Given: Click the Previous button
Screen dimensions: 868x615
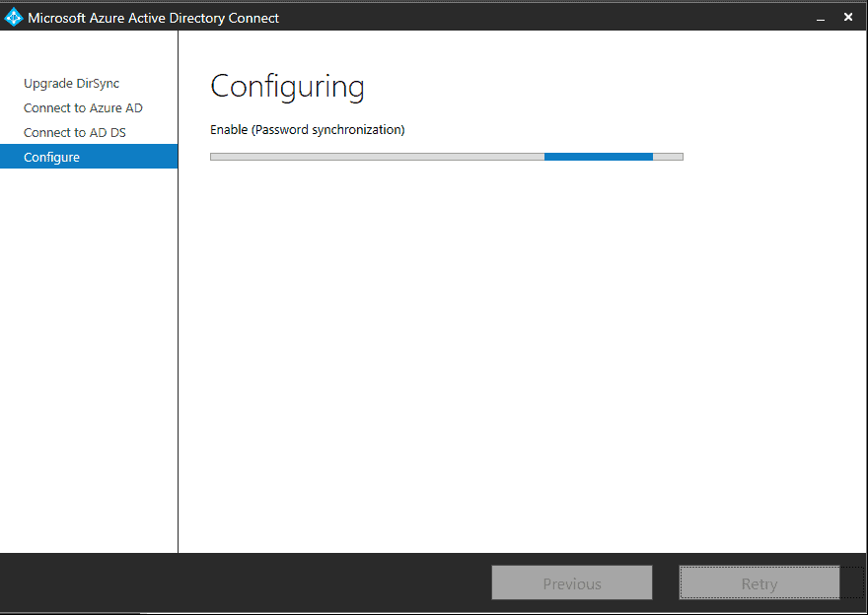Looking at the screenshot, I should pyautogui.click(x=572, y=582).
